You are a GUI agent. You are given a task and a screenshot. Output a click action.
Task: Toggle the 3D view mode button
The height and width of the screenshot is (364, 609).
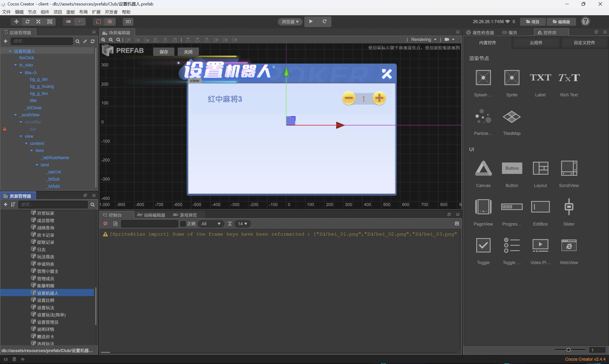click(128, 22)
